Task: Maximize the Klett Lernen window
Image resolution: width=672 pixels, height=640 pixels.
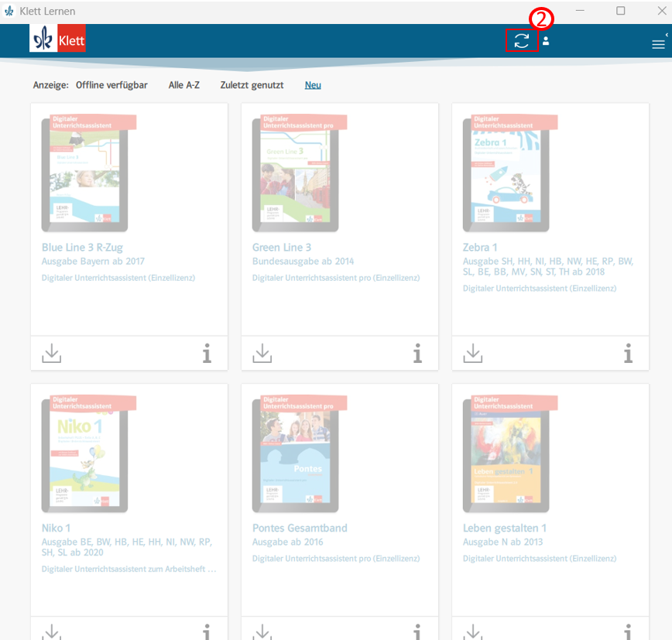Action: 621,11
